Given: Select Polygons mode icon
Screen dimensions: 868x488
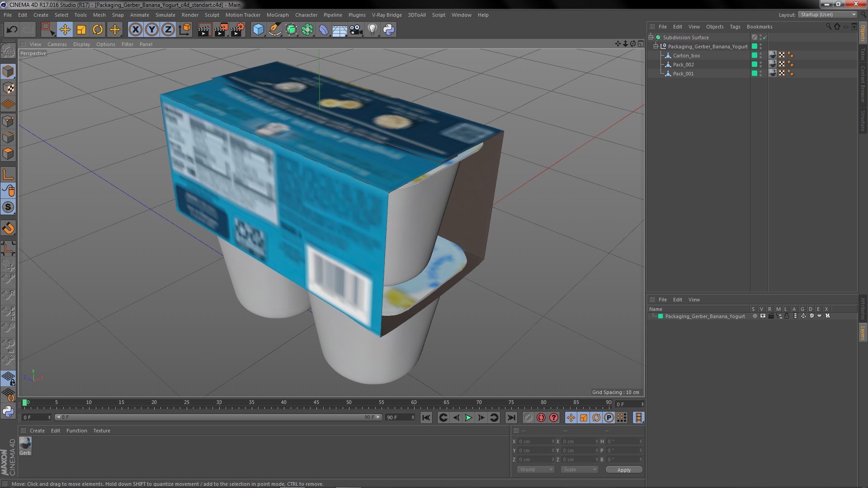Looking at the screenshot, I should click(8, 154).
